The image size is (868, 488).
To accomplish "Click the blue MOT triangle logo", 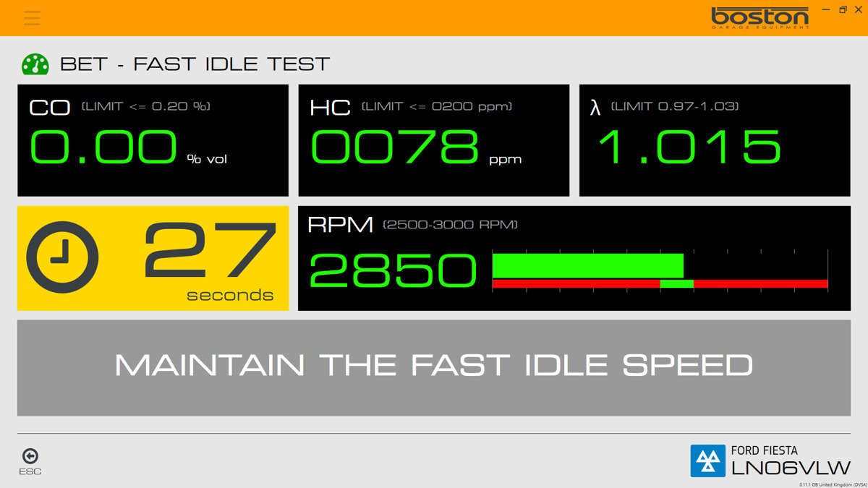I will pos(707,461).
